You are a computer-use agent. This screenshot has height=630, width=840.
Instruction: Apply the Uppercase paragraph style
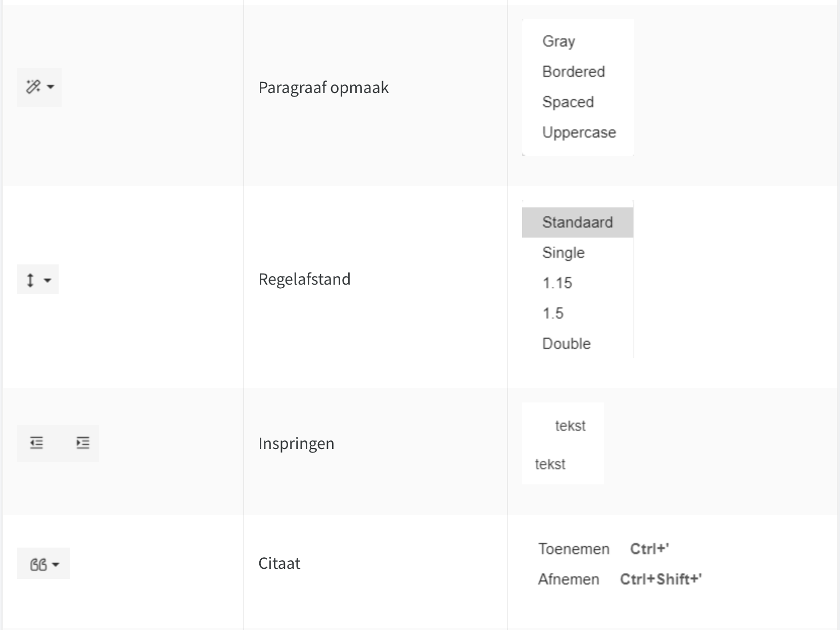578,132
